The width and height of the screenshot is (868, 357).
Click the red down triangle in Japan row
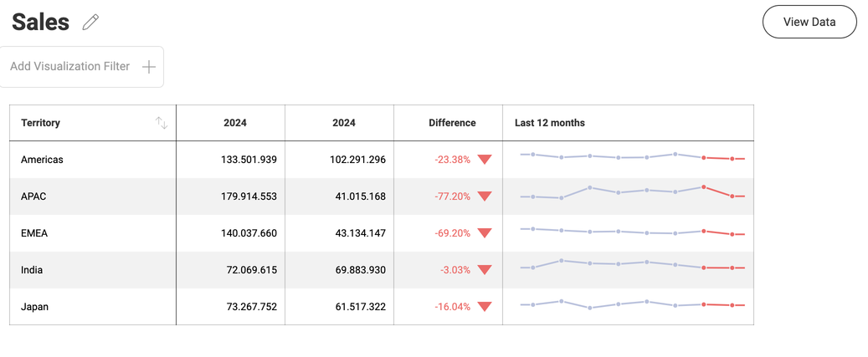pyautogui.click(x=485, y=307)
